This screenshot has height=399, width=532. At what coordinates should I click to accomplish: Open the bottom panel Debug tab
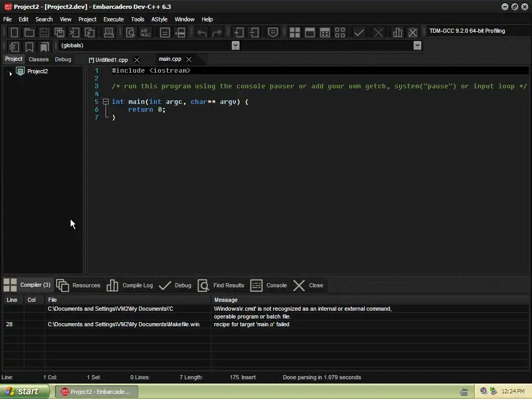(175, 285)
